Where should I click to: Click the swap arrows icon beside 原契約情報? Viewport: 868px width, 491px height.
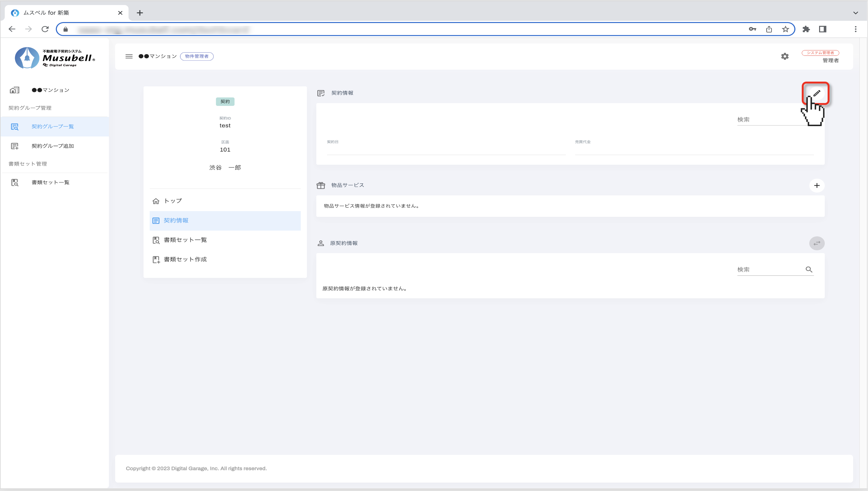[816, 243]
